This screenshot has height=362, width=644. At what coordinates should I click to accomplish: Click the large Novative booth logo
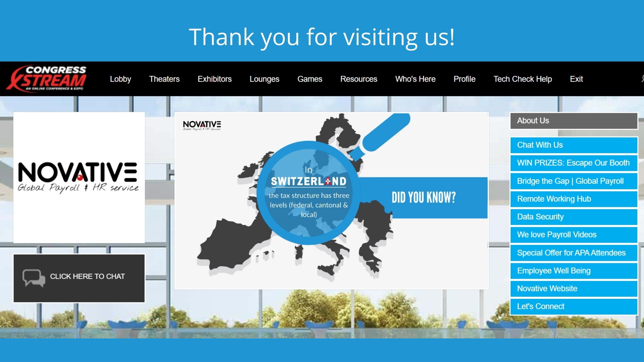(x=79, y=177)
